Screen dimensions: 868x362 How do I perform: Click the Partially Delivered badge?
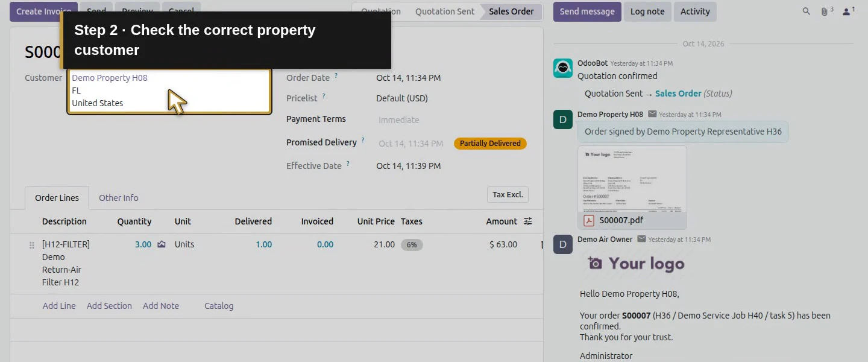pos(490,144)
